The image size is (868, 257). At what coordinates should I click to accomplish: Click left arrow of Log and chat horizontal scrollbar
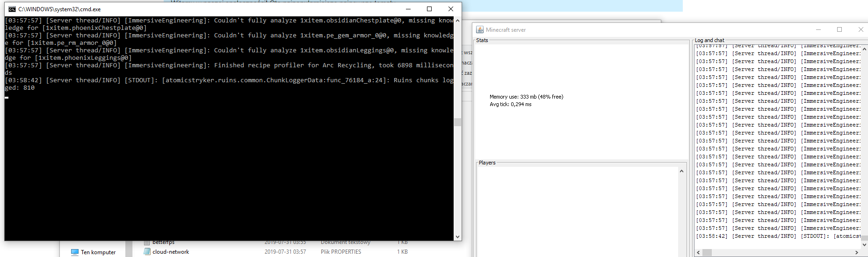click(x=698, y=252)
